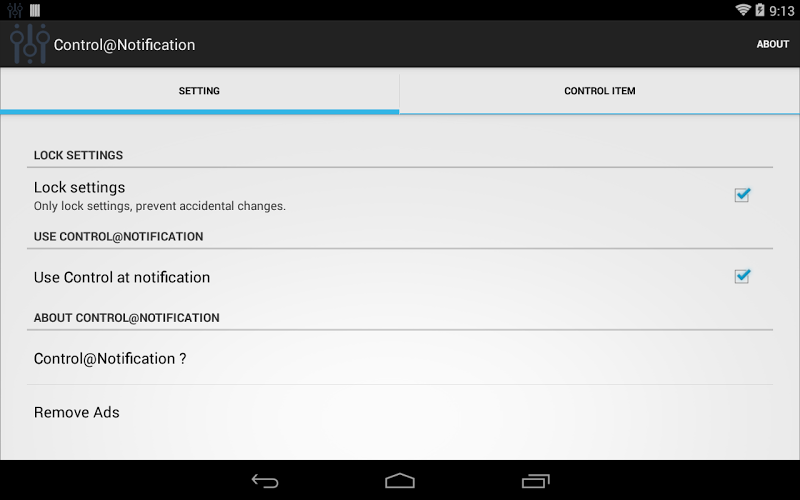This screenshot has width=800, height=500.
Task: Tap the Control@Notification title in action bar
Action: tap(124, 45)
